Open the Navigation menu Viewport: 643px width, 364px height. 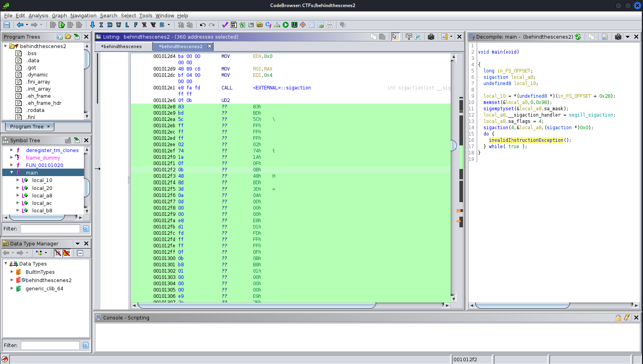tap(83, 16)
